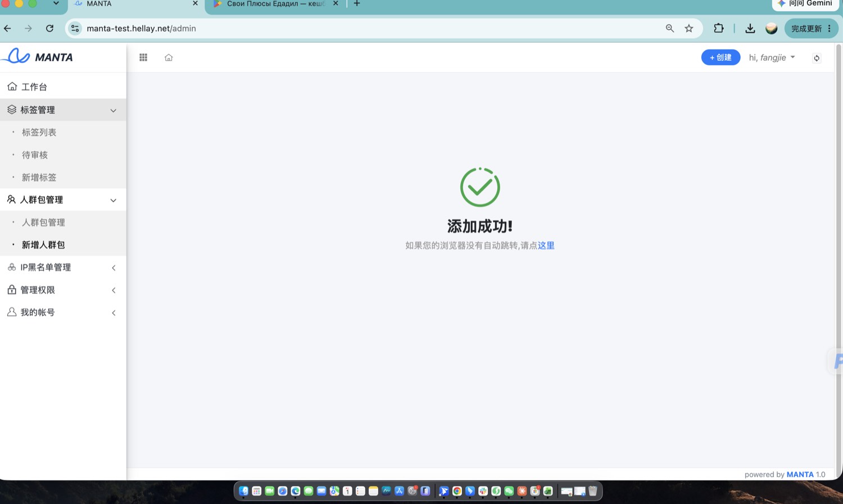
Task: Open the 完成更新 menu
Action: [811, 28]
